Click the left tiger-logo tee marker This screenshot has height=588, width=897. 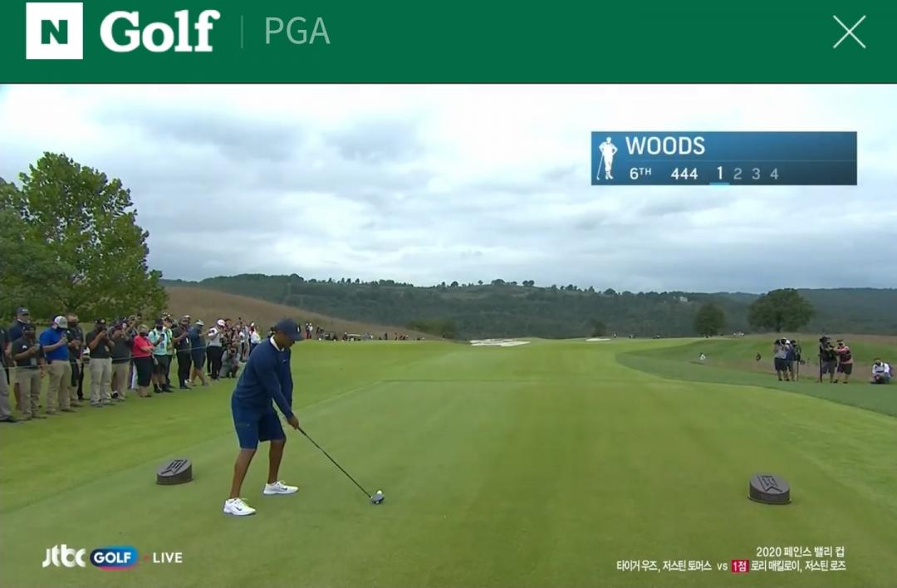tap(174, 472)
